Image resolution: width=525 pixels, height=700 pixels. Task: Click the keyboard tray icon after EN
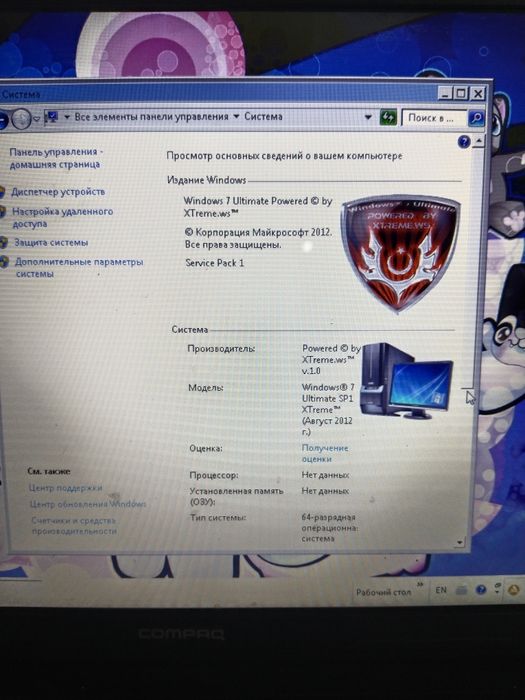(x=461, y=591)
